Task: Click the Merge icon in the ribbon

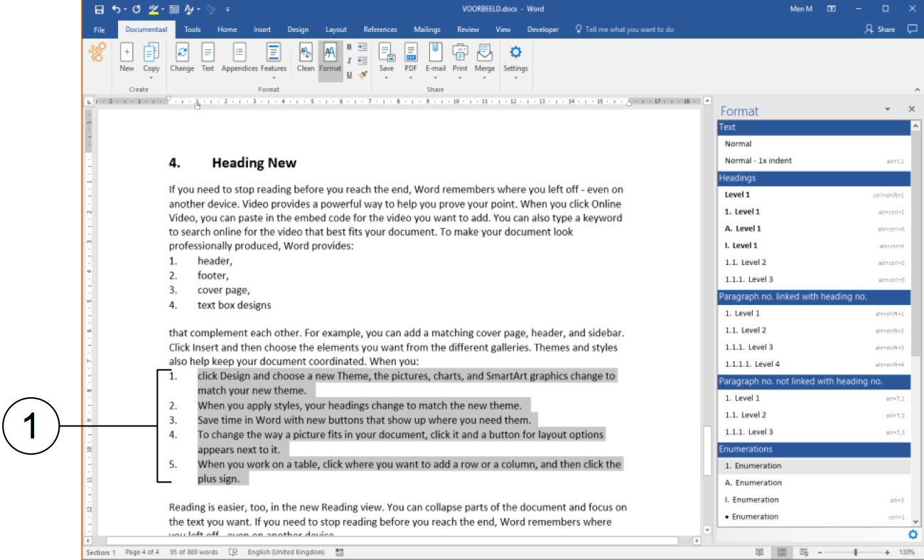Action: point(485,52)
